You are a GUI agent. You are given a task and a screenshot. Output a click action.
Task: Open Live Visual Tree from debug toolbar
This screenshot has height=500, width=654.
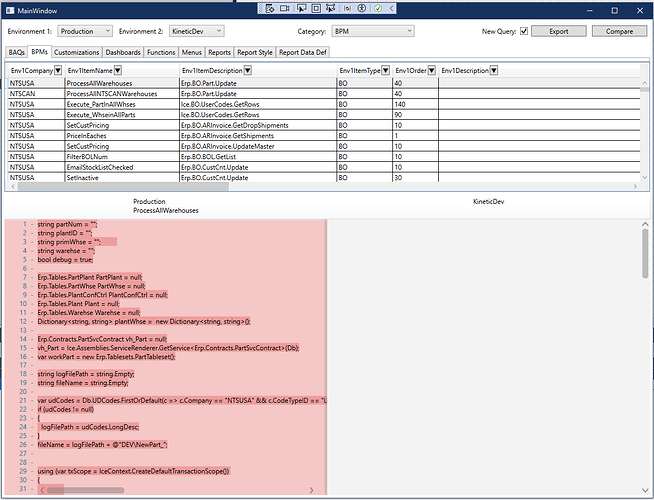(x=270, y=8)
